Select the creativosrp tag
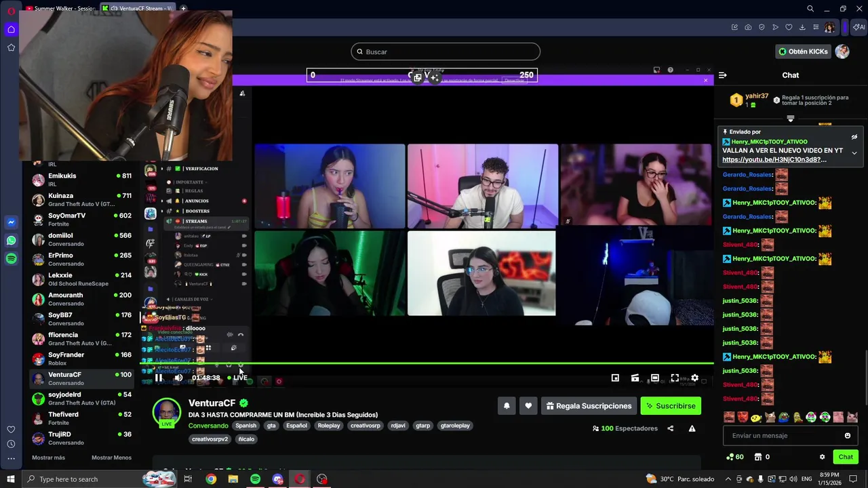The width and height of the screenshot is (868, 488). tap(366, 426)
